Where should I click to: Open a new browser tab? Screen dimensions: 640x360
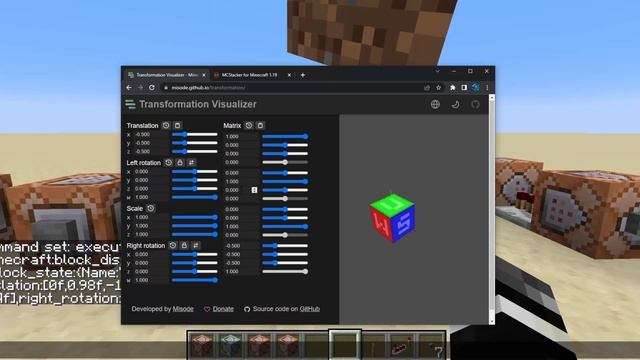tap(303, 75)
